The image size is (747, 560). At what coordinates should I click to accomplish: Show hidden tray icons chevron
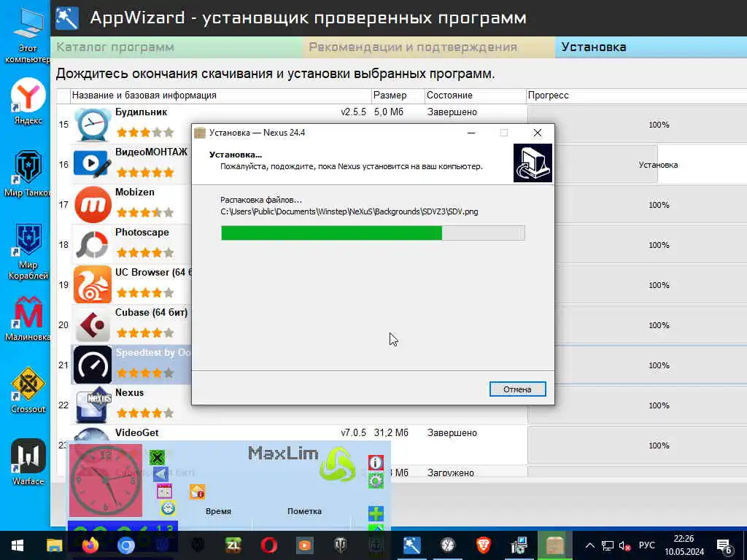pos(589,545)
